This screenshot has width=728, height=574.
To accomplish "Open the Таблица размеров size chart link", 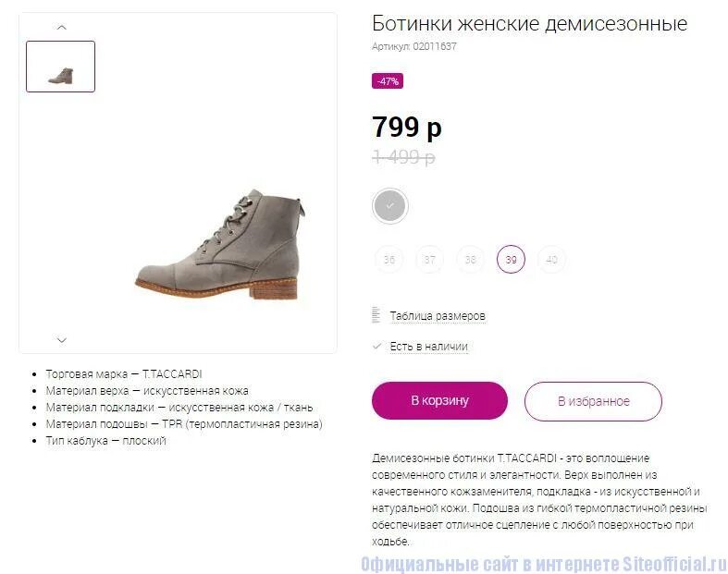I will pyautogui.click(x=438, y=316).
